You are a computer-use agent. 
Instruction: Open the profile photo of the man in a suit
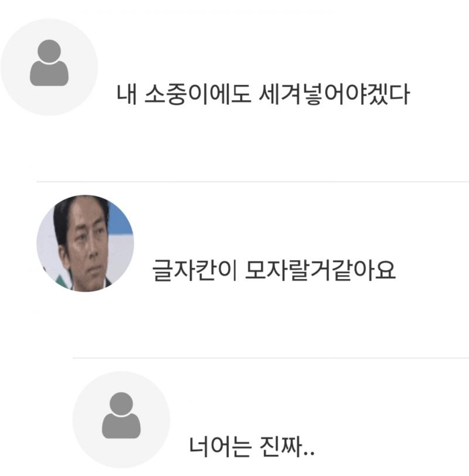click(85, 243)
